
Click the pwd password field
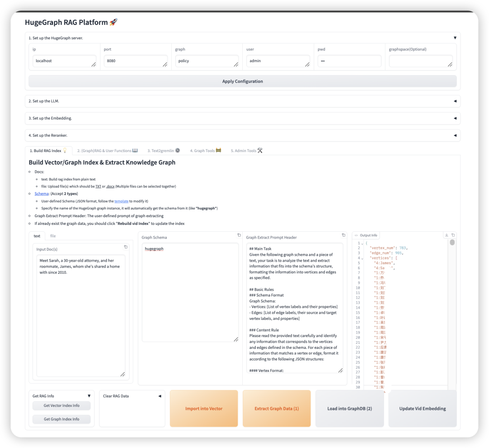coord(349,61)
